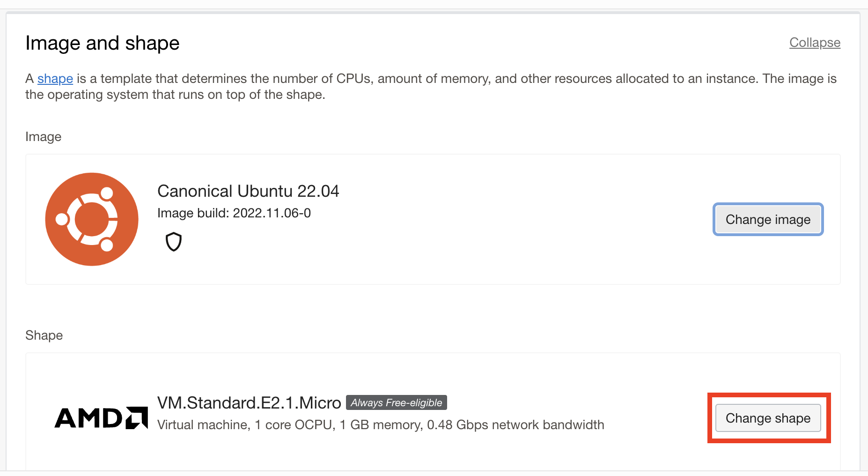This screenshot has height=476, width=868.
Task: Click the VM.Standard.E2.1.Micro shape name
Action: point(249,402)
